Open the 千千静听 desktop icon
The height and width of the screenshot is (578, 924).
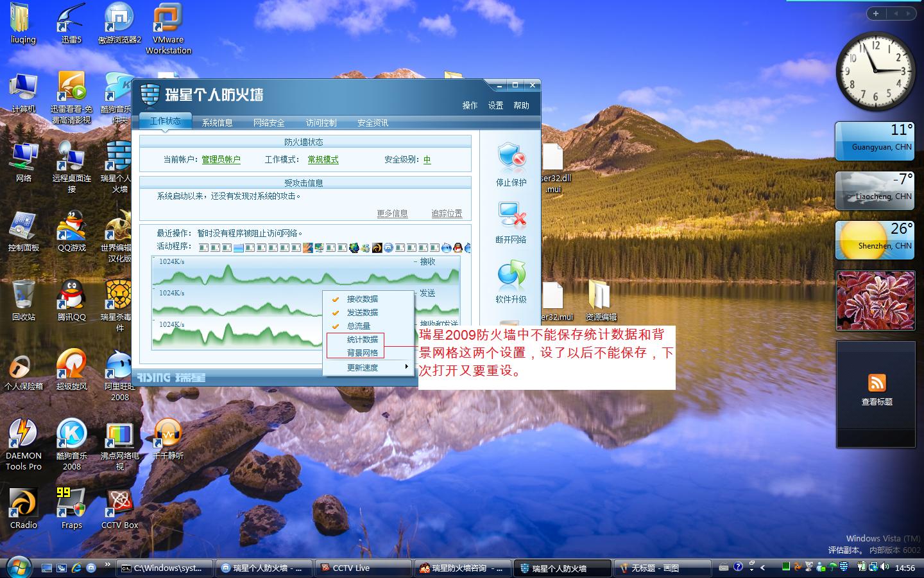(168, 439)
